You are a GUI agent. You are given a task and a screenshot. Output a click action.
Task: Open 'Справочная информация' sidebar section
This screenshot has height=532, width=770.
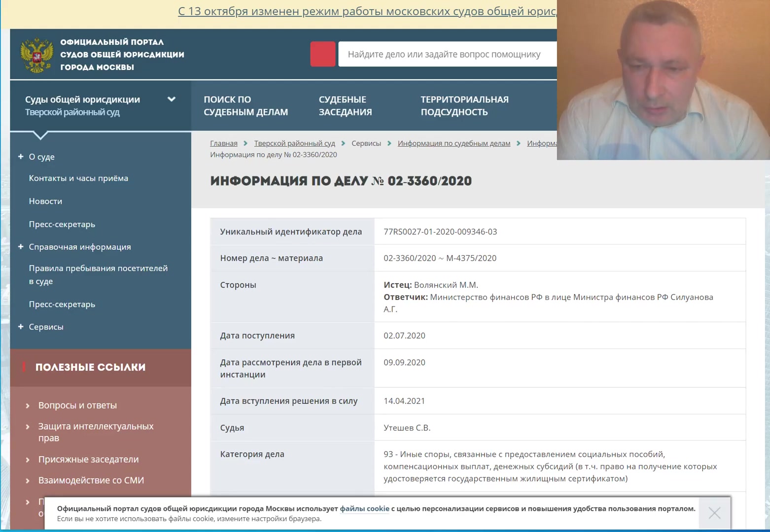coord(80,247)
